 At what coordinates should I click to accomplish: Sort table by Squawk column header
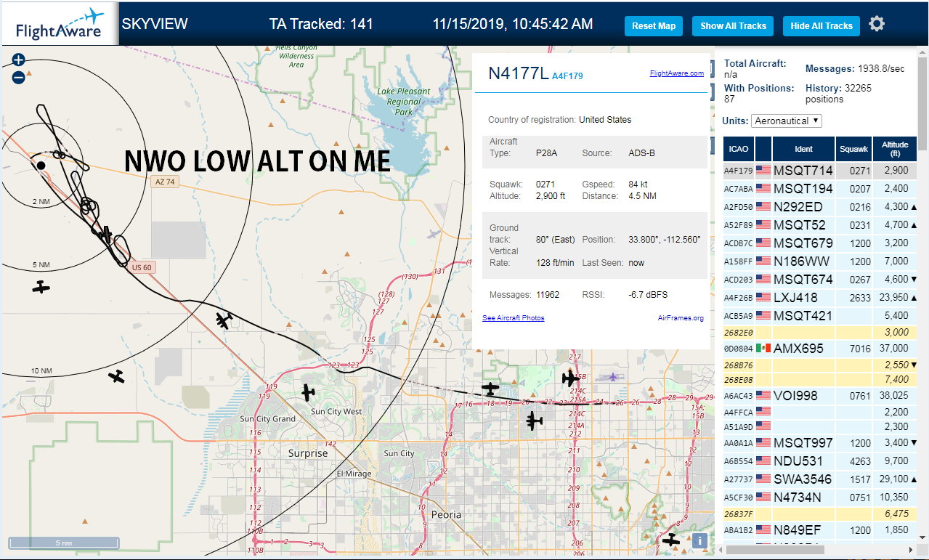[x=854, y=149]
